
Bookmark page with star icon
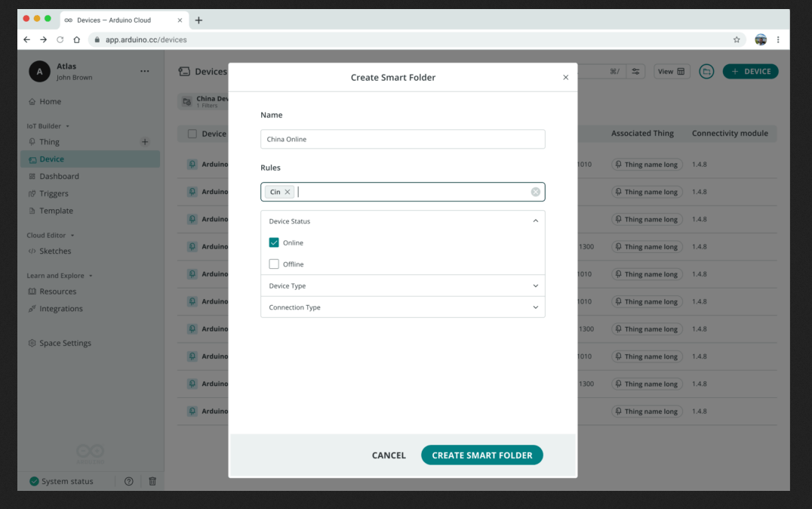(x=737, y=39)
